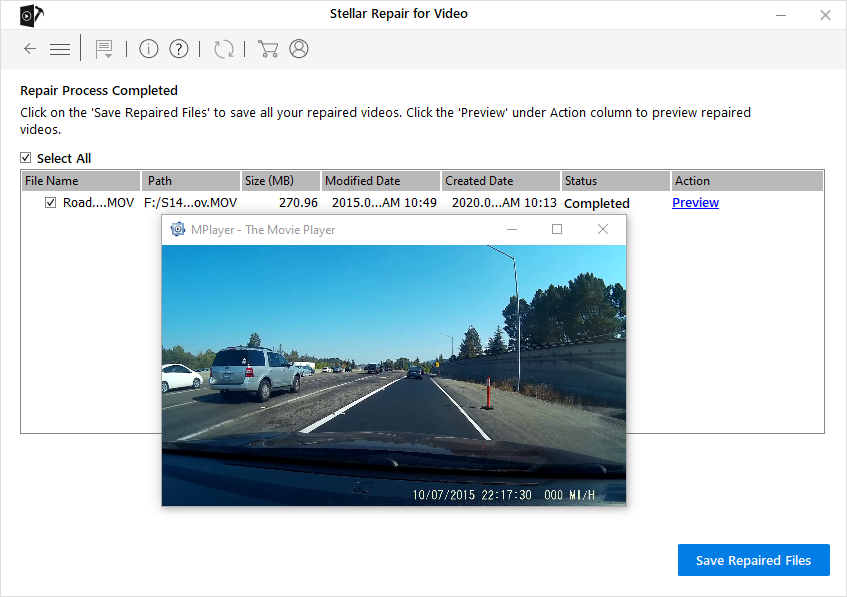
Task: Toggle the Select All checkbox
Action: 26,158
